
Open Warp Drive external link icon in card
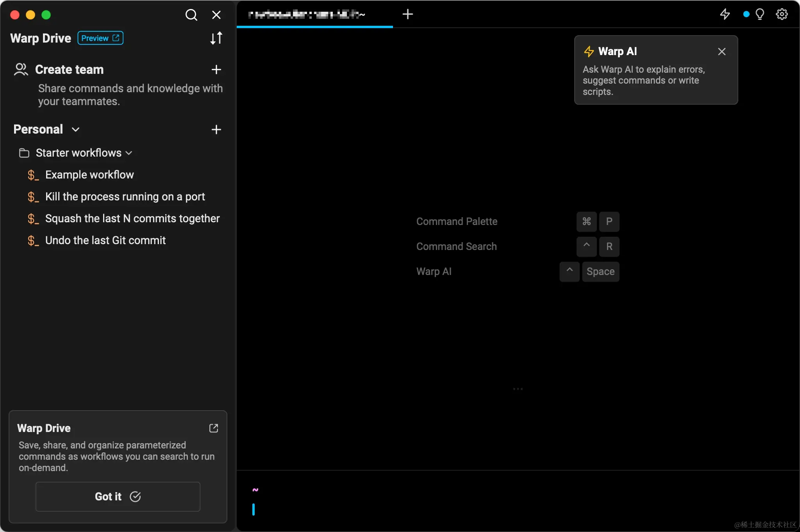pos(213,428)
